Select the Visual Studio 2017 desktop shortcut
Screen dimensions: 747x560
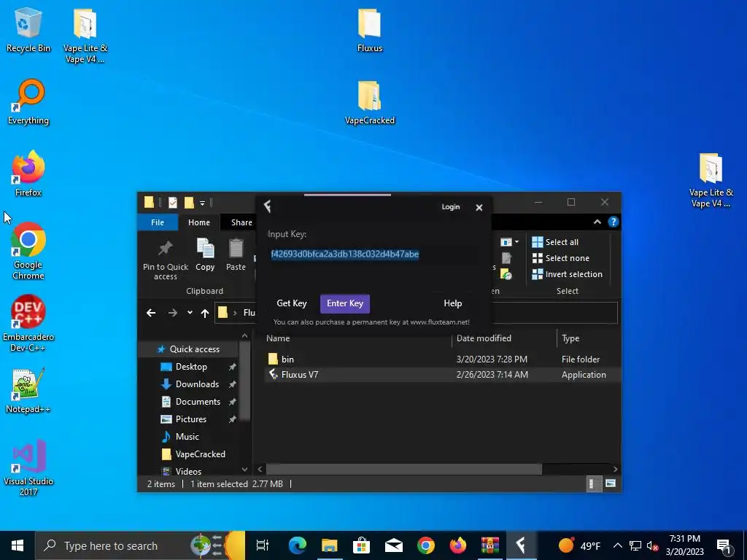pyautogui.click(x=28, y=467)
